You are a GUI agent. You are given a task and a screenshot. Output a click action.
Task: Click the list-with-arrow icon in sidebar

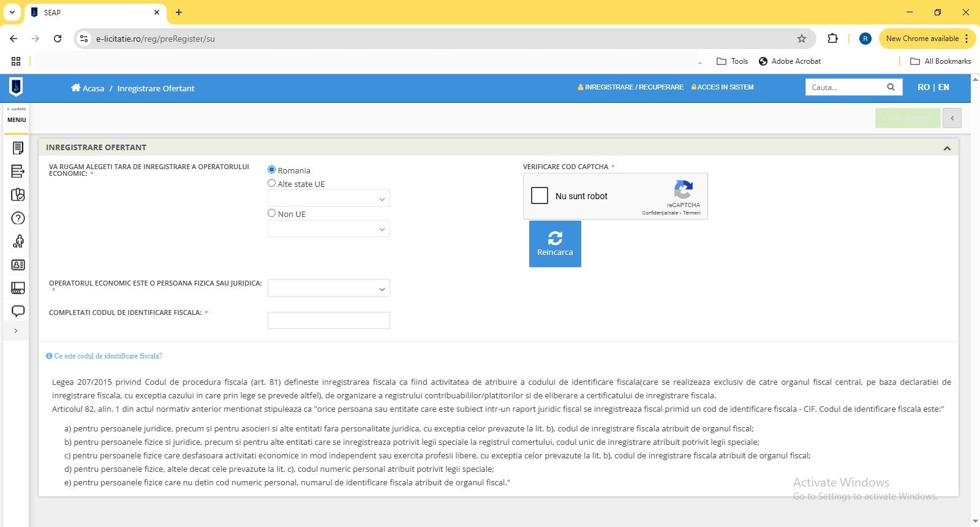point(18,172)
